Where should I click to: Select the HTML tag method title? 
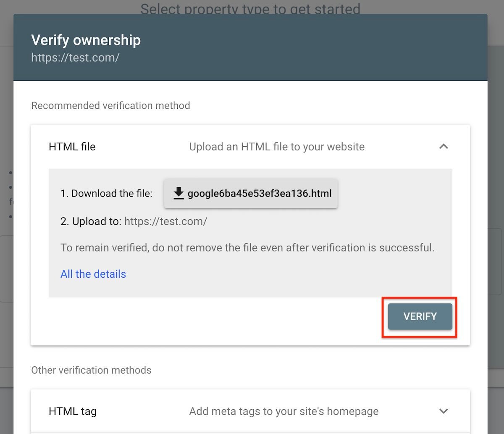point(73,411)
